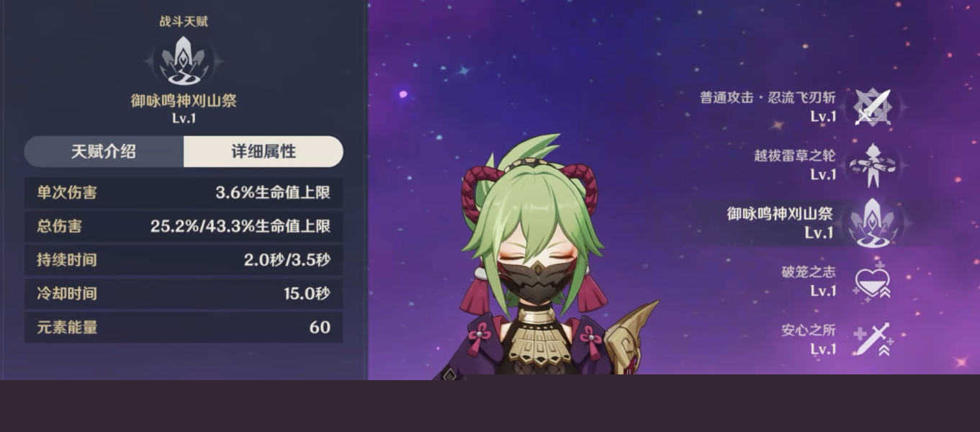This screenshot has width=980, height=432.
Task: Select the 破笼之志 heart passive icon
Action: 873,282
